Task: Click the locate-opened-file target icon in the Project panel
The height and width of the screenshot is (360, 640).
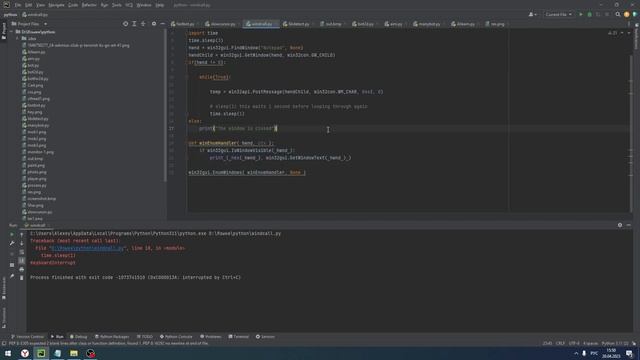Action: pyautogui.click(x=125, y=24)
